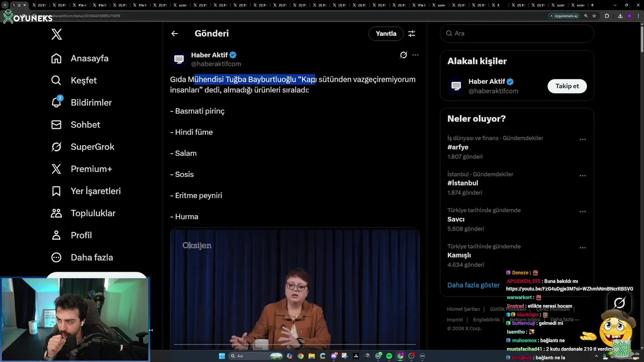Open Premium+ in the sidebar
The height and width of the screenshot is (362, 644).
[x=82, y=169]
